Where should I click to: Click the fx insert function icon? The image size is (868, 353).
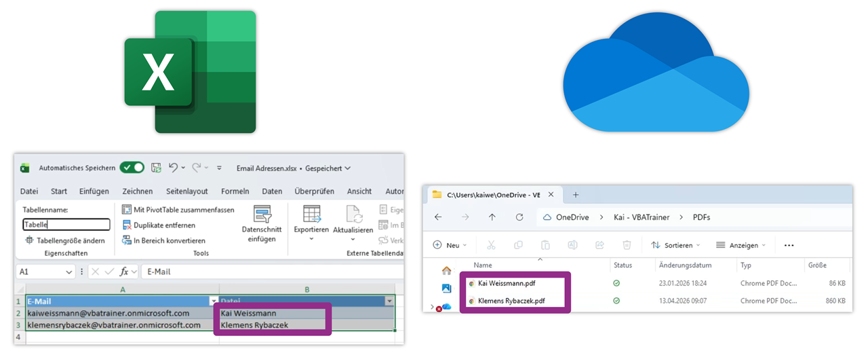tap(124, 272)
